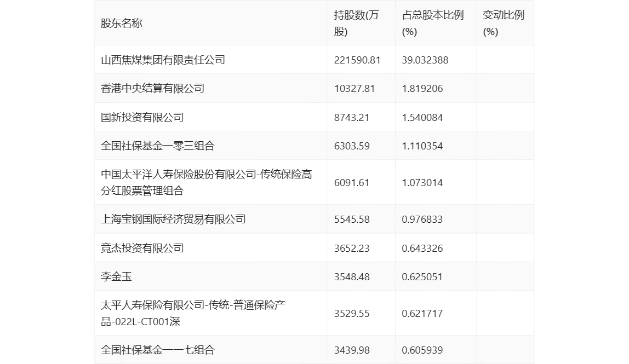Select 国新投资有限公司 shareholder name
The height and width of the screenshot is (364, 629).
(142, 117)
